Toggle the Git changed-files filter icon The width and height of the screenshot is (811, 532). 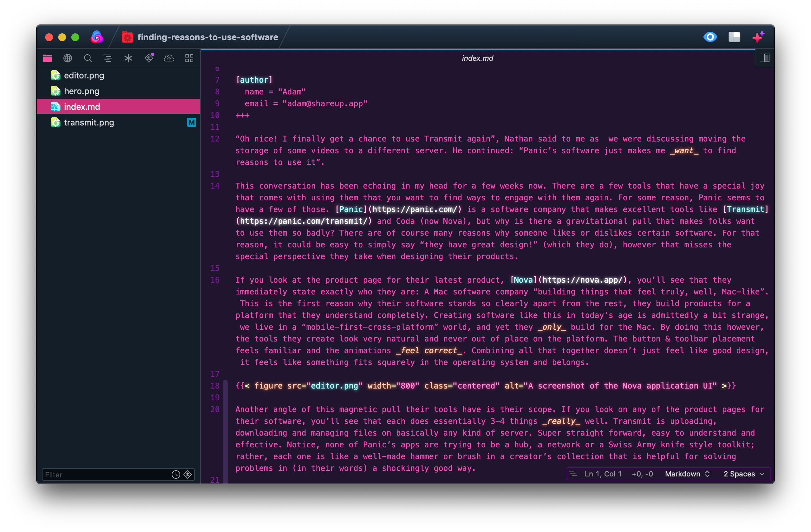pyautogui.click(x=188, y=474)
